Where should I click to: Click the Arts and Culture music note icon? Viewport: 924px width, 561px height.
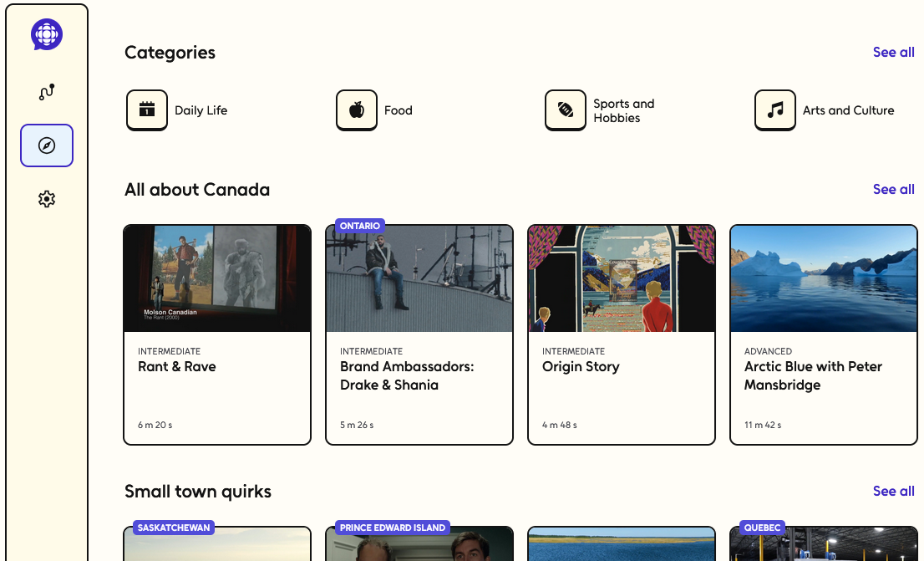pos(775,110)
